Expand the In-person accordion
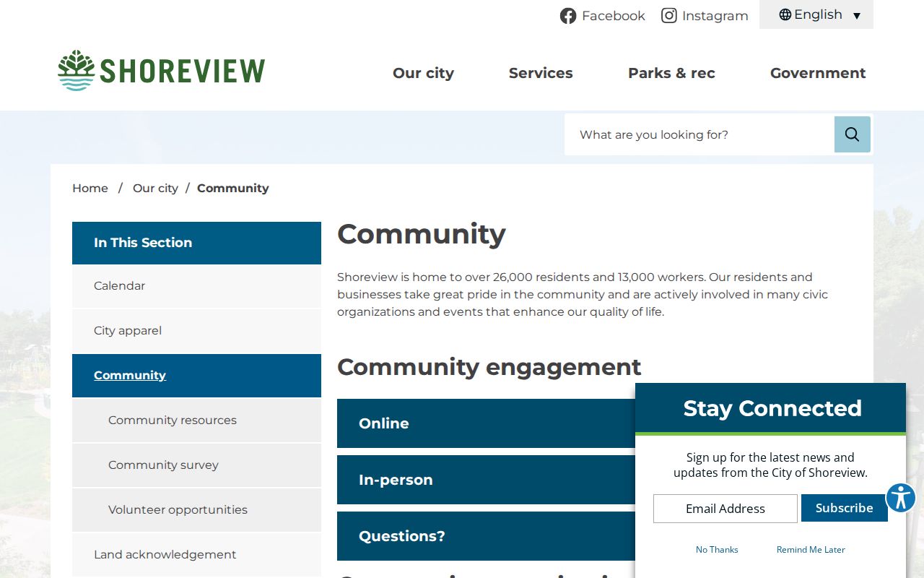The width and height of the screenshot is (924, 578). pos(486,480)
